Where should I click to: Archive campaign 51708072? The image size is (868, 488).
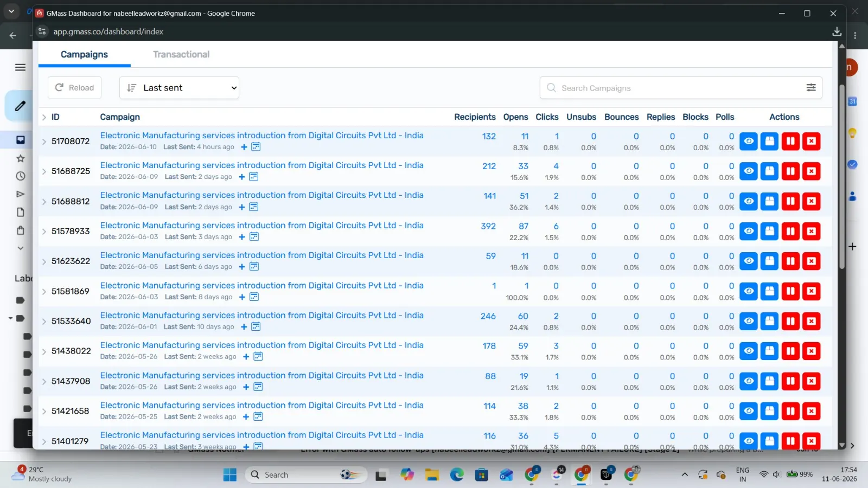pyautogui.click(x=769, y=142)
